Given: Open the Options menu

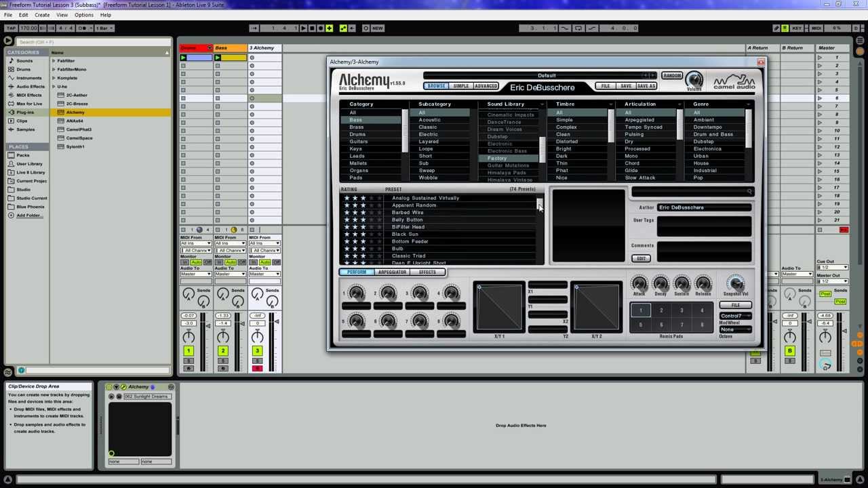Looking at the screenshot, I should 84,15.
